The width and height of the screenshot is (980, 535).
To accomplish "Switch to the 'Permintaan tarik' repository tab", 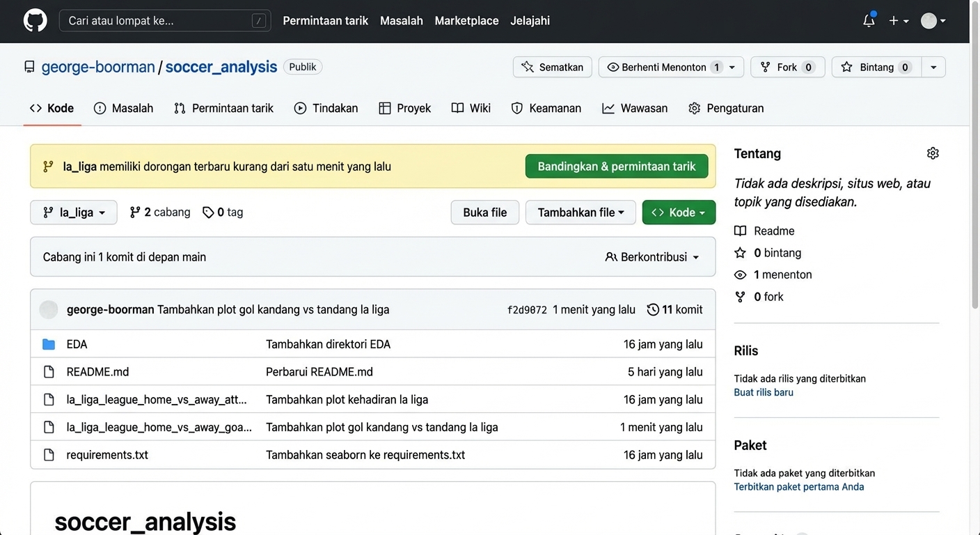I will coord(224,108).
